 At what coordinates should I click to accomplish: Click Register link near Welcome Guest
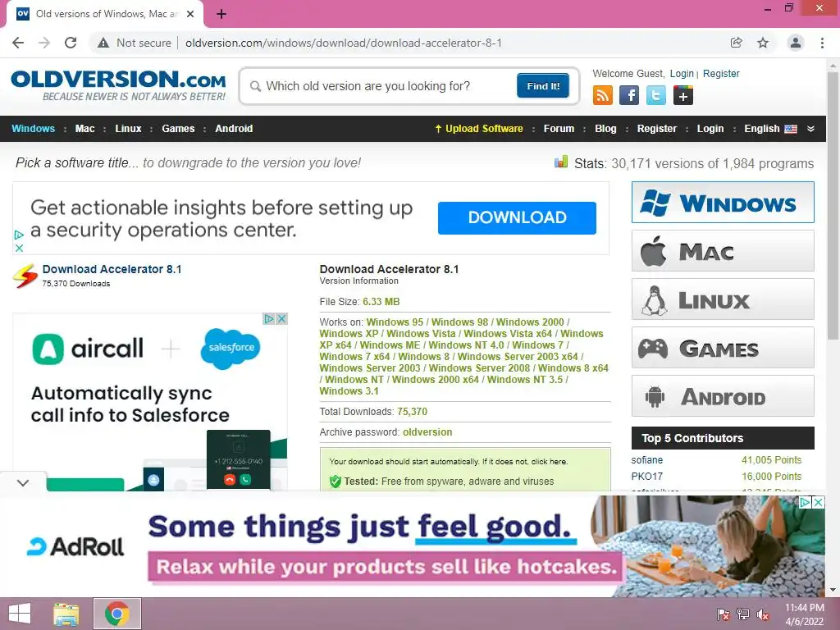(x=721, y=74)
